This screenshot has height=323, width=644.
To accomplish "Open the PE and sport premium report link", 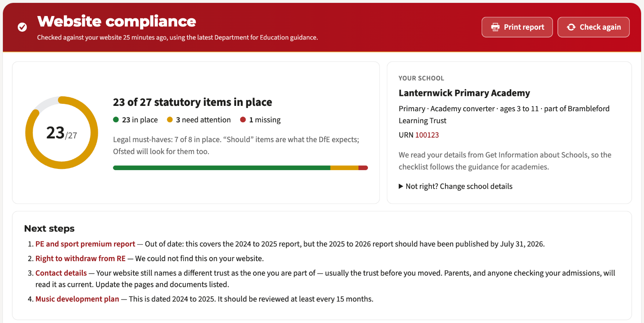I will 85,244.
